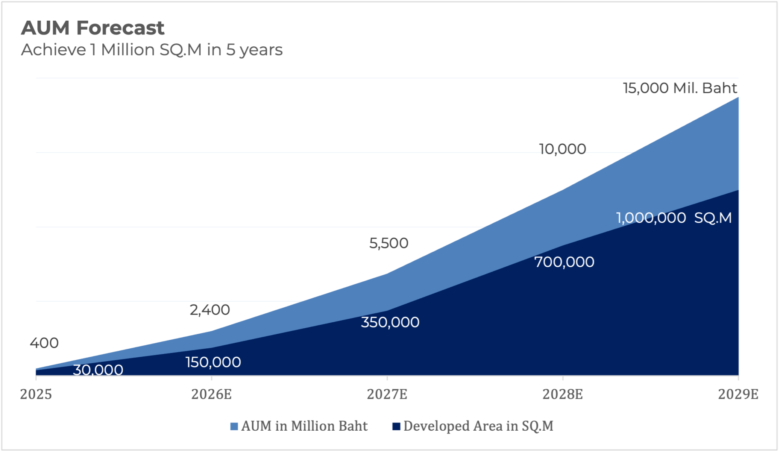Click the dark navy Developed Area legend swatch

click(x=394, y=427)
